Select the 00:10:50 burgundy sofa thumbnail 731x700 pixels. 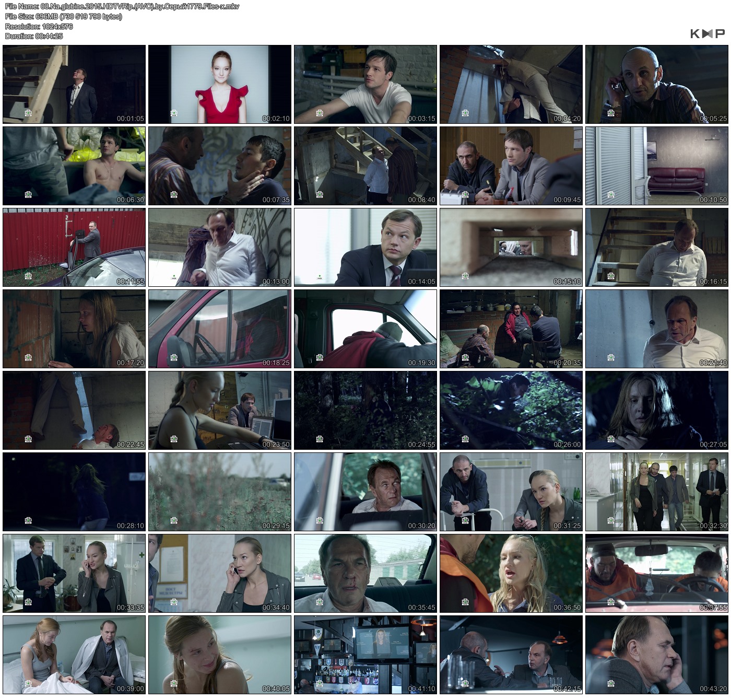pos(656,166)
